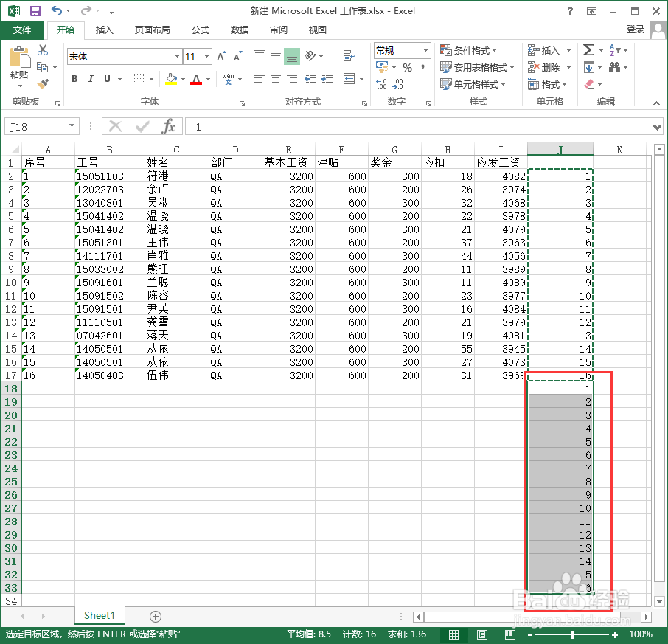Toggle Italic formatting
Screen dimensions: 668x644
91,79
